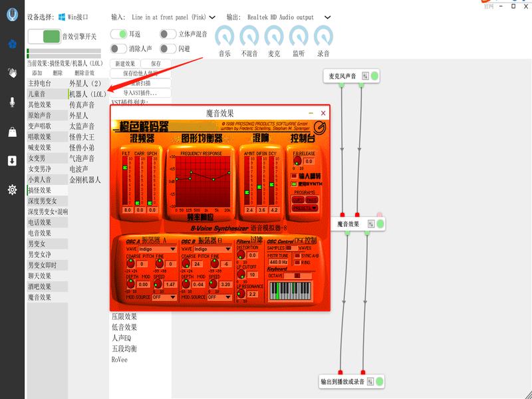Enable the SYNC A+B checkbox
Viewport: 532px width, 399px height.
tap(297, 255)
